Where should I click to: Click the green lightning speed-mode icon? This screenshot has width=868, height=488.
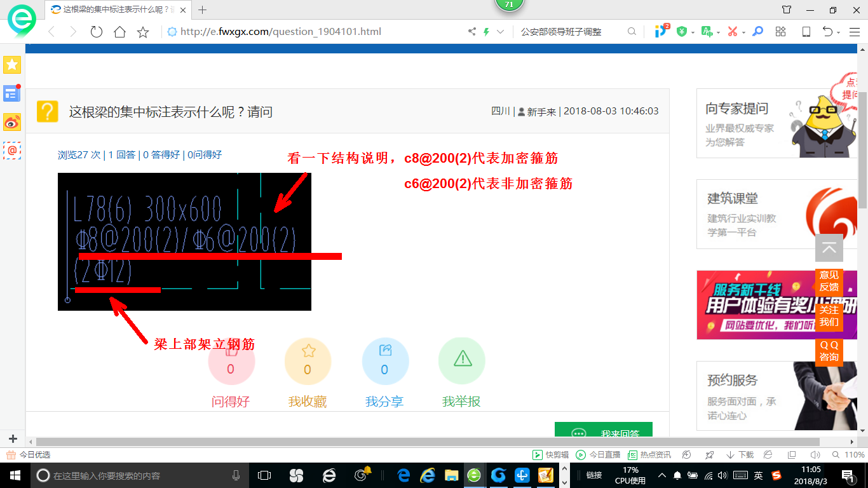pyautogui.click(x=487, y=31)
